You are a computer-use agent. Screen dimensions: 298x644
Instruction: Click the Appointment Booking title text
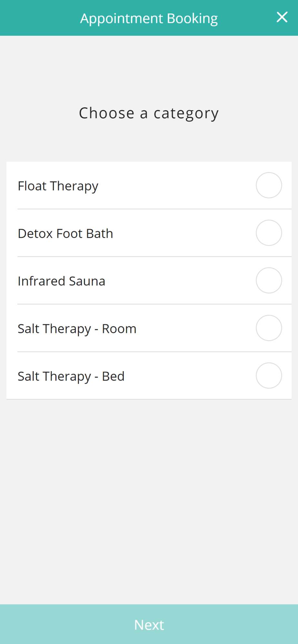click(149, 19)
